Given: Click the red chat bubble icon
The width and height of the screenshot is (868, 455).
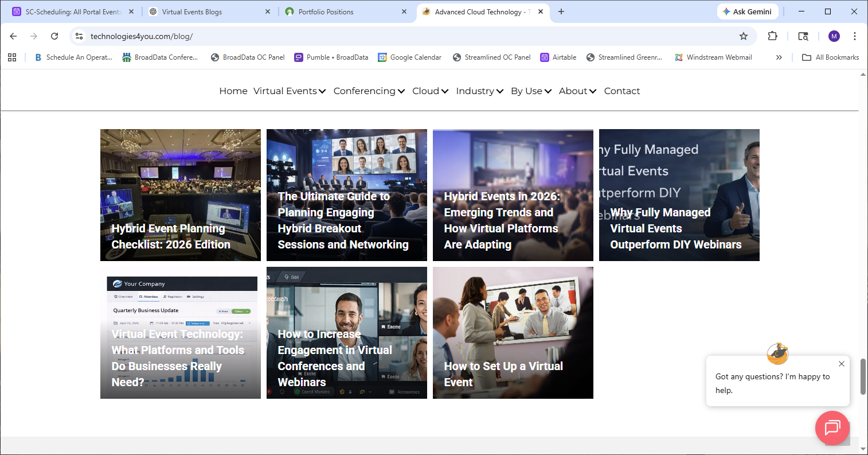Looking at the screenshot, I should pyautogui.click(x=832, y=428).
